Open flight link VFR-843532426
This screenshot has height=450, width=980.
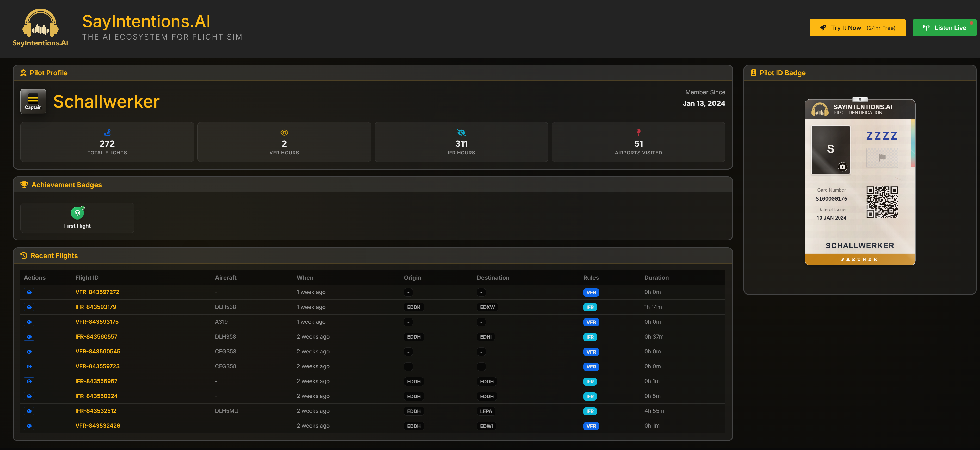97,426
